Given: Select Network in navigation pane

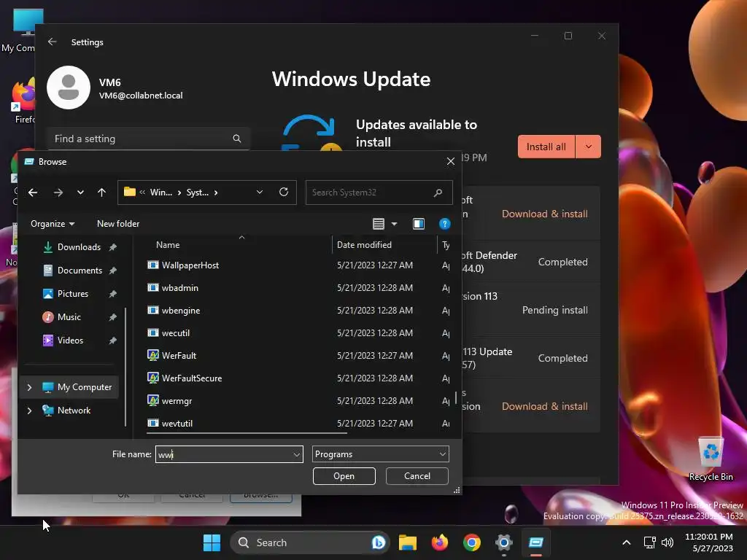Looking at the screenshot, I should (x=74, y=411).
